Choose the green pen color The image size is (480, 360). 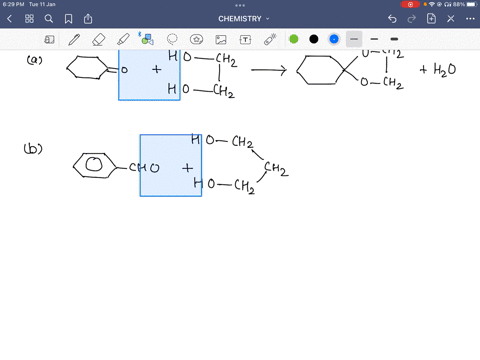click(294, 39)
